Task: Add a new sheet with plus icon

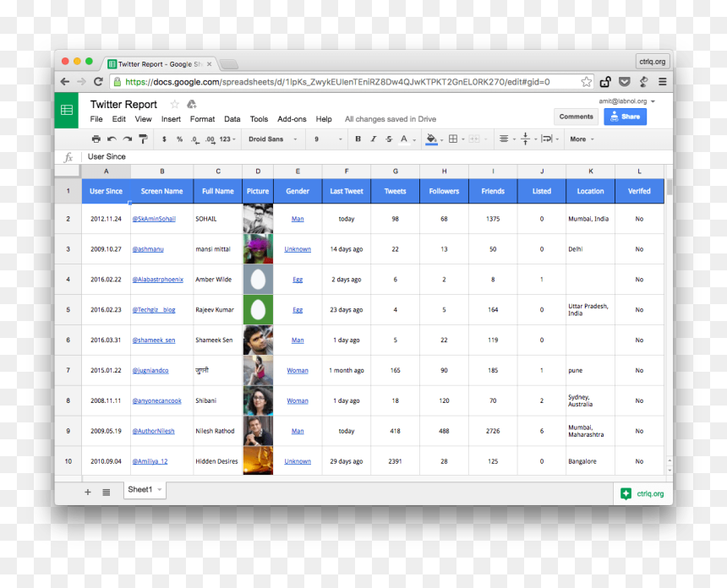Action: coord(88,492)
